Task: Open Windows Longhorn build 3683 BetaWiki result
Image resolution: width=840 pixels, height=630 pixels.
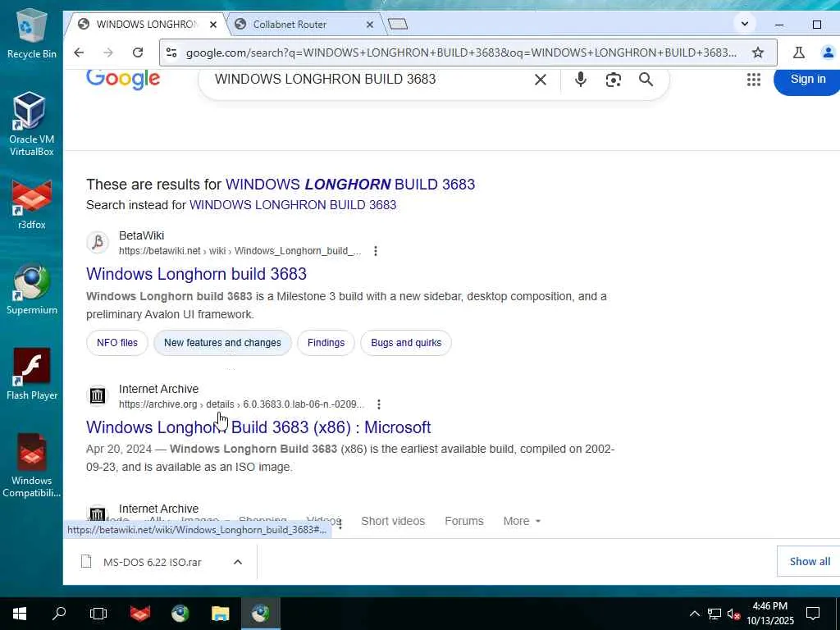Action: coord(196,274)
